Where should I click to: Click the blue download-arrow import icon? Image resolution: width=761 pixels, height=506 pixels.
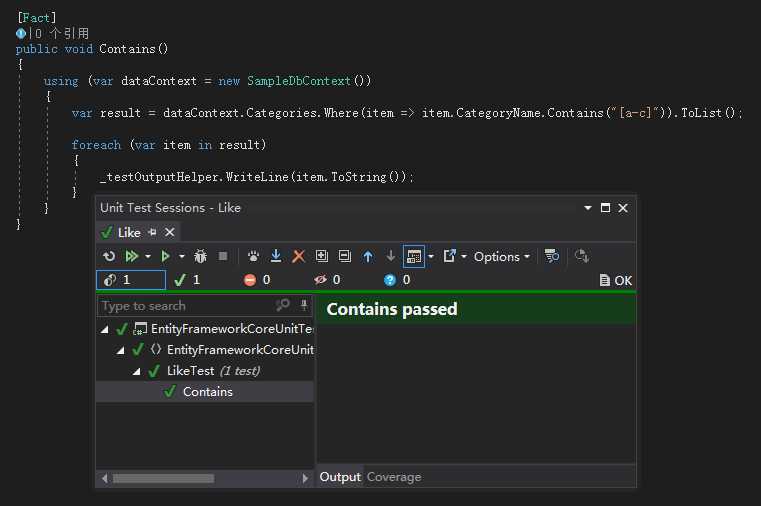[276, 256]
